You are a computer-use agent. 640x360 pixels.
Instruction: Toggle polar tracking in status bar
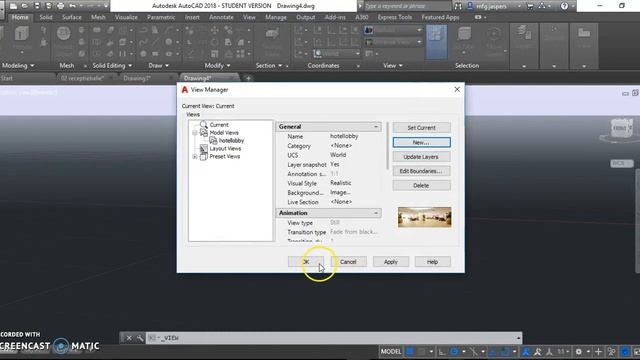[x=454, y=351]
